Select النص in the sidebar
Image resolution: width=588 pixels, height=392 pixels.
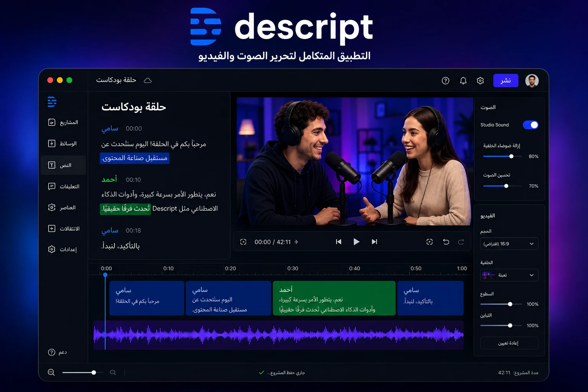[x=63, y=165]
